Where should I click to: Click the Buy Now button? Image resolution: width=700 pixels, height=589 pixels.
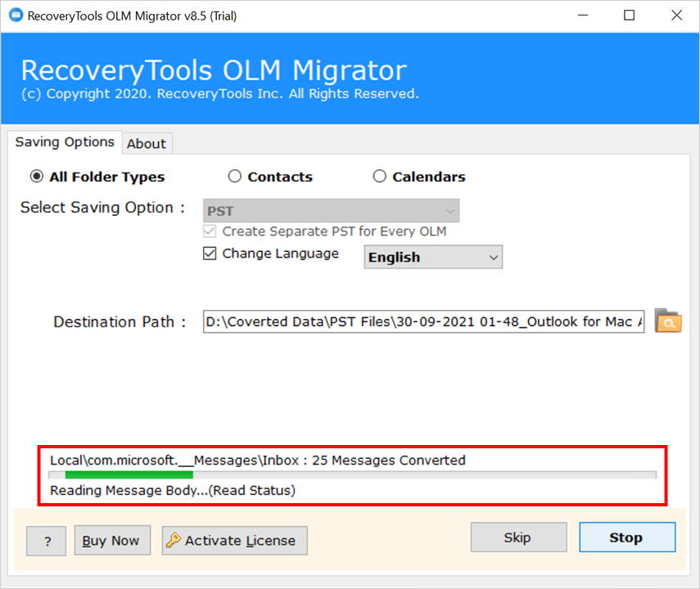coord(112,541)
